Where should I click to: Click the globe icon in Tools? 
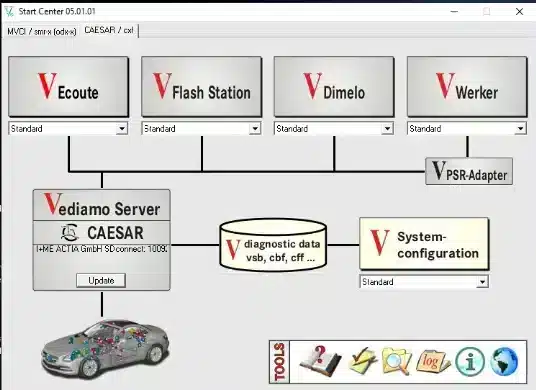(504, 361)
